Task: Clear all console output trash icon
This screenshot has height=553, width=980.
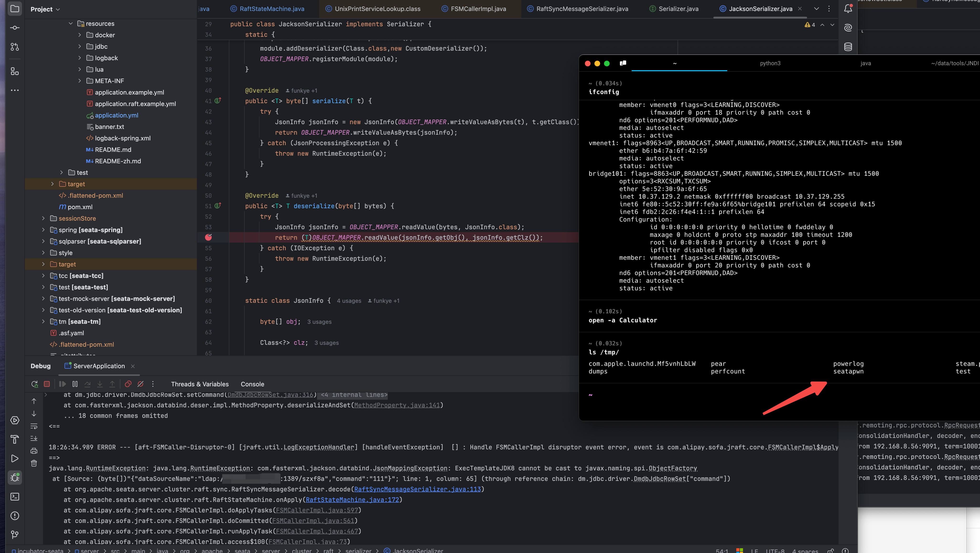Action: (x=34, y=463)
